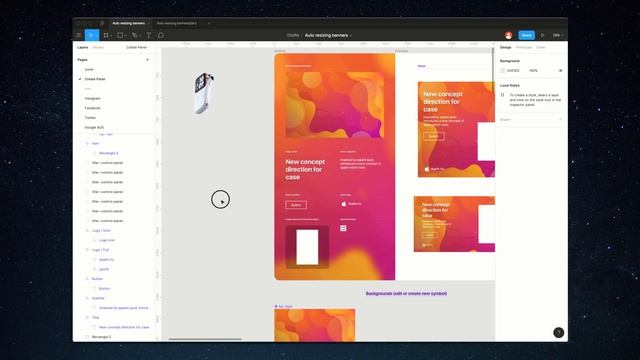Open the Instagram page
This screenshot has width=640, height=360.
point(93,98)
